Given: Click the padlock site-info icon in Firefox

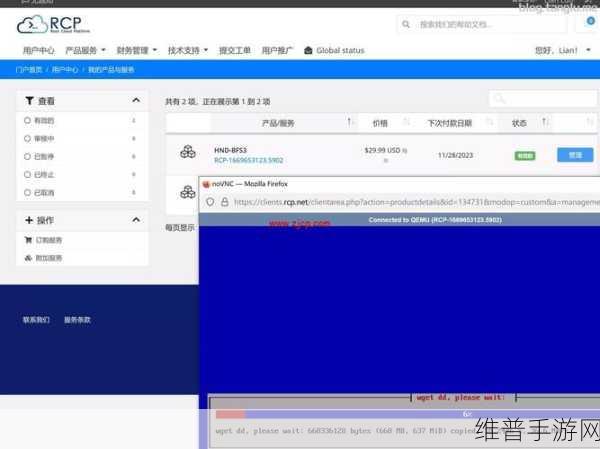Looking at the screenshot, I should (x=225, y=202).
